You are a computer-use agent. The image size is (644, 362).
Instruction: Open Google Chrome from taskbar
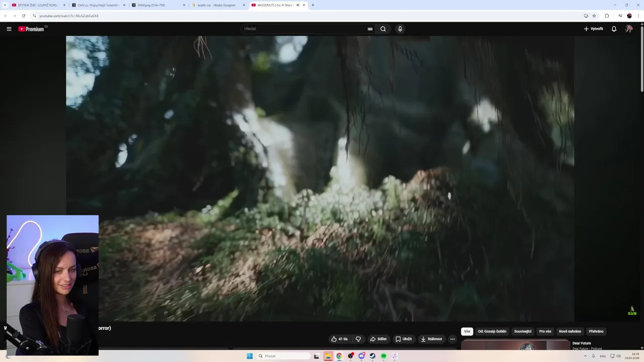339,356
